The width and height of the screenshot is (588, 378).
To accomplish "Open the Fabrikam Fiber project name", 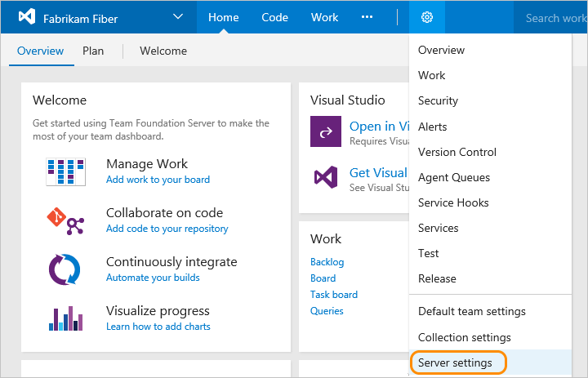I will coord(80,19).
